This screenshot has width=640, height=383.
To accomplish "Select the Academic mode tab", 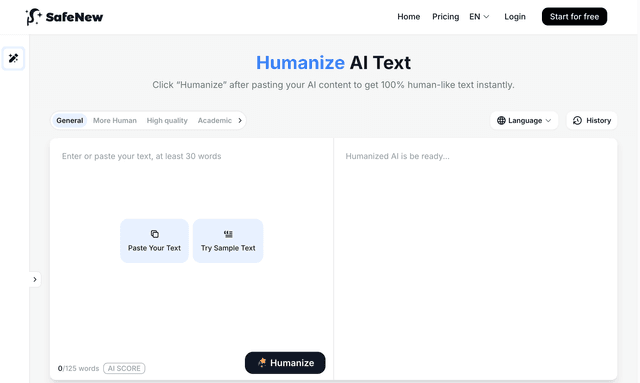I will pyautogui.click(x=215, y=120).
